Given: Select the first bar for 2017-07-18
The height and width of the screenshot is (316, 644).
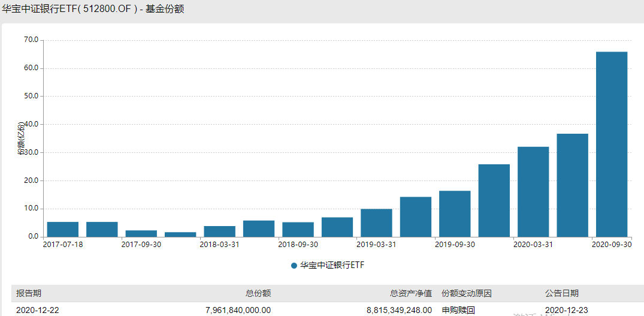Looking at the screenshot, I should pyautogui.click(x=62, y=229).
